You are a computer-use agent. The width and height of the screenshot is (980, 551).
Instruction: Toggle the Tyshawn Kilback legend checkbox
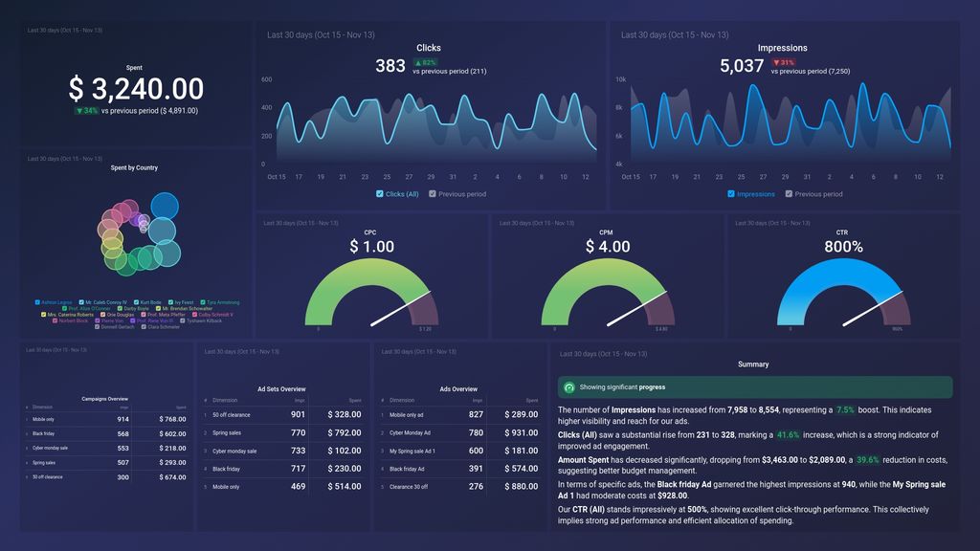point(183,320)
